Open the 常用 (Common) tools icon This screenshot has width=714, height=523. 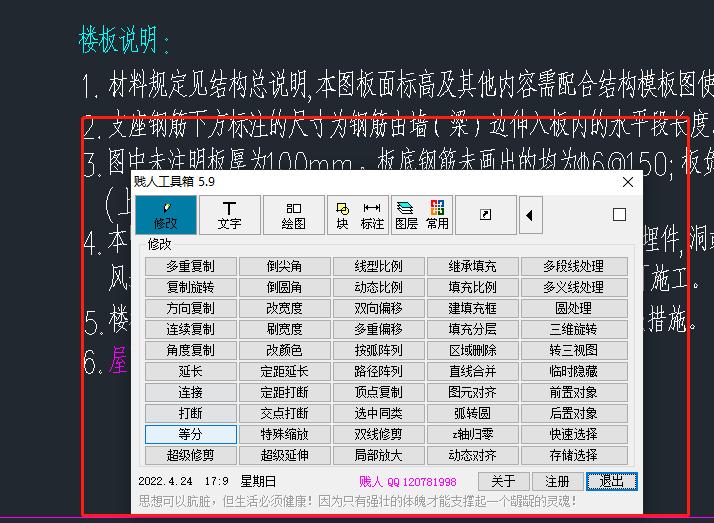[437, 215]
